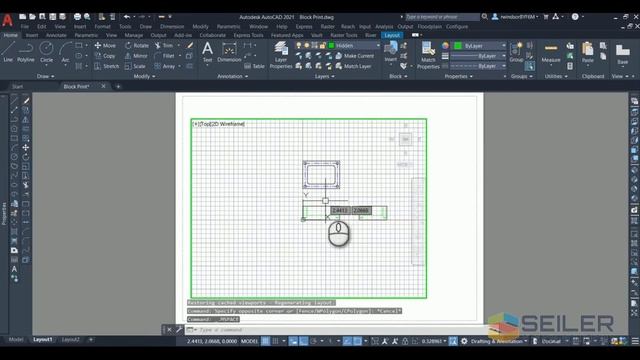This screenshot has width=640, height=360.
Task: Click the Undo arrow in quick access toolbar
Action: pyautogui.click(x=127, y=17)
